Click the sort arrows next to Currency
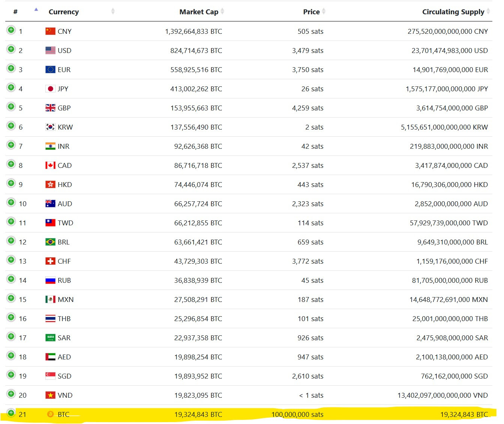The width and height of the screenshot is (504, 424). (113, 12)
